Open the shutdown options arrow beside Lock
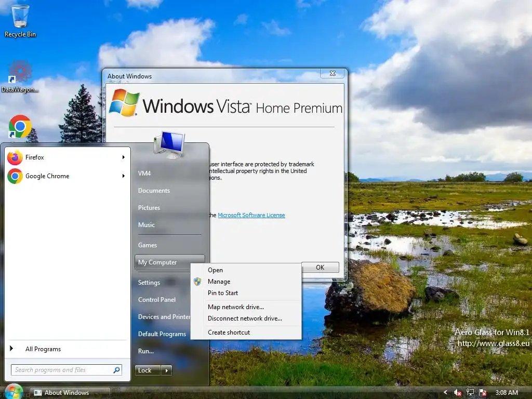This screenshot has width=532, height=399. (166, 370)
